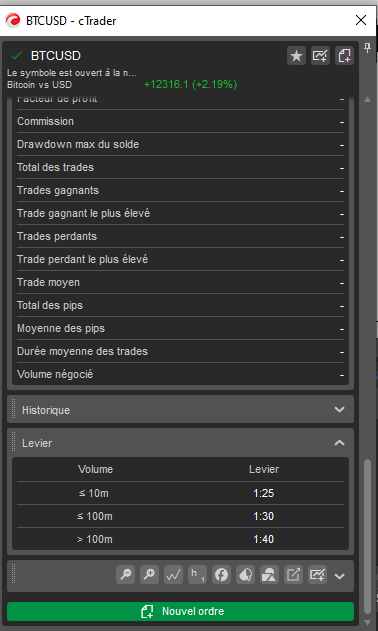This screenshot has height=631, width=378.
Task: Click the detach chart pop-out icon
Action: (293, 574)
